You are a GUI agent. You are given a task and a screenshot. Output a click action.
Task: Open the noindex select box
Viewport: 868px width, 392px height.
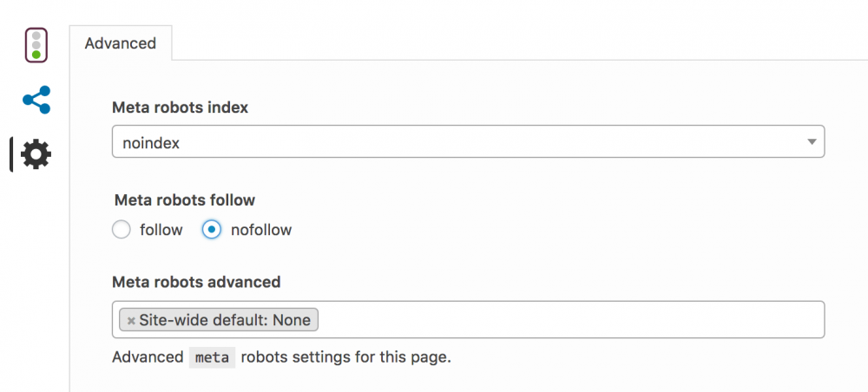[469, 141]
